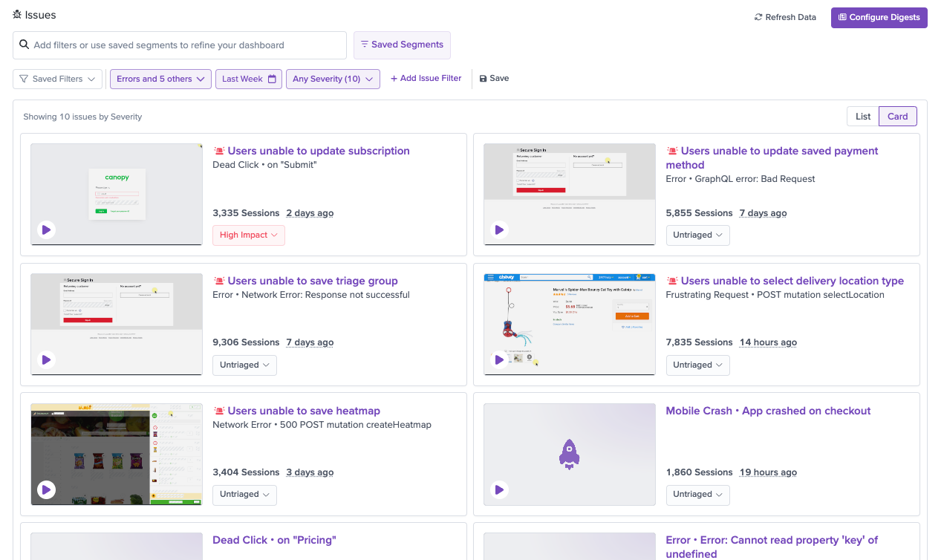Click the Save filter button

[x=494, y=78]
